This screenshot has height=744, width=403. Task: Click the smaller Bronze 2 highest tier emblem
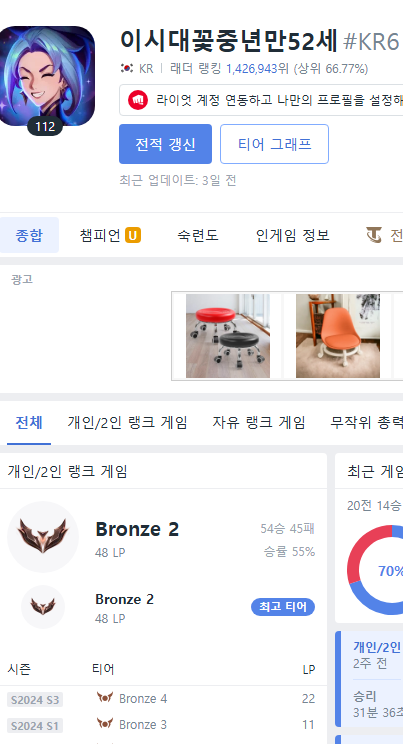click(43, 607)
